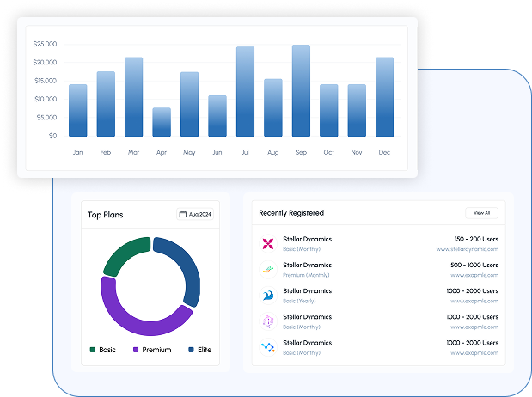532x397 pixels.
Task: Click the logo beside Premium (Monthly) plan
Action: pos(267,269)
